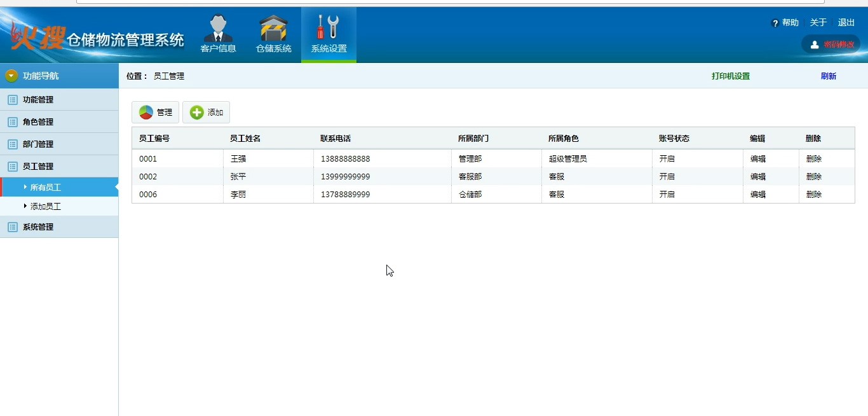This screenshot has height=416, width=868.
Task: Click the user avatar password change icon
Action: point(815,45)
